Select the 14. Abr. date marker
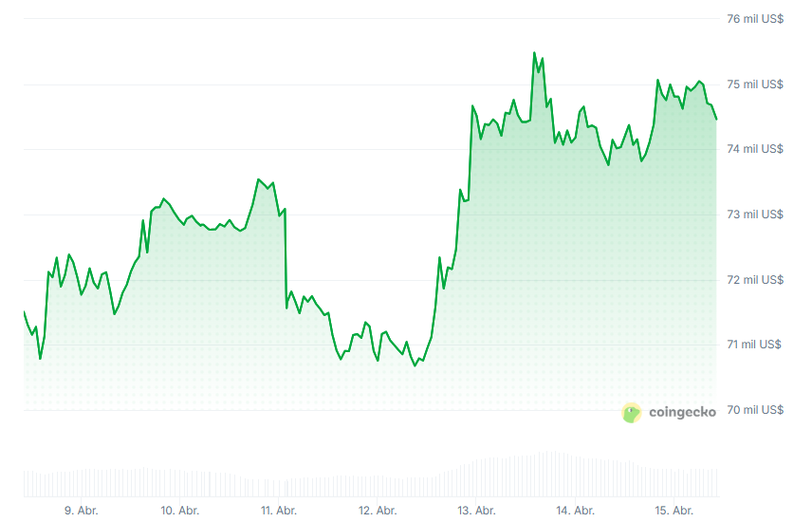The image size is (812, 522). pos(576,511)
